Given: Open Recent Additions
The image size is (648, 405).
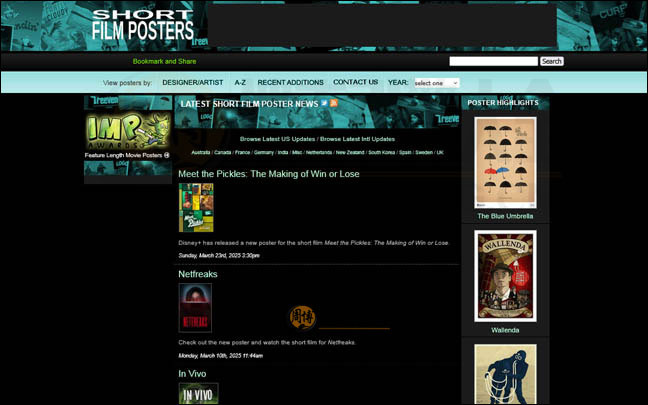Looking at the screenshot, I should pyautogui.click(x=291, y=83).
